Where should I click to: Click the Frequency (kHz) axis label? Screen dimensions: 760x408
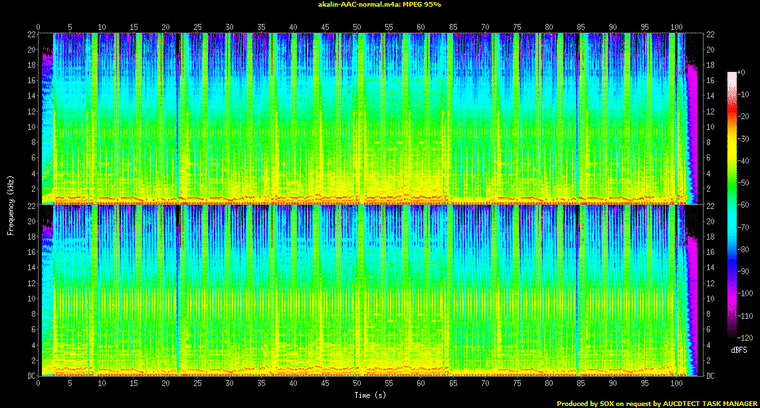click(x=10, y=205)
